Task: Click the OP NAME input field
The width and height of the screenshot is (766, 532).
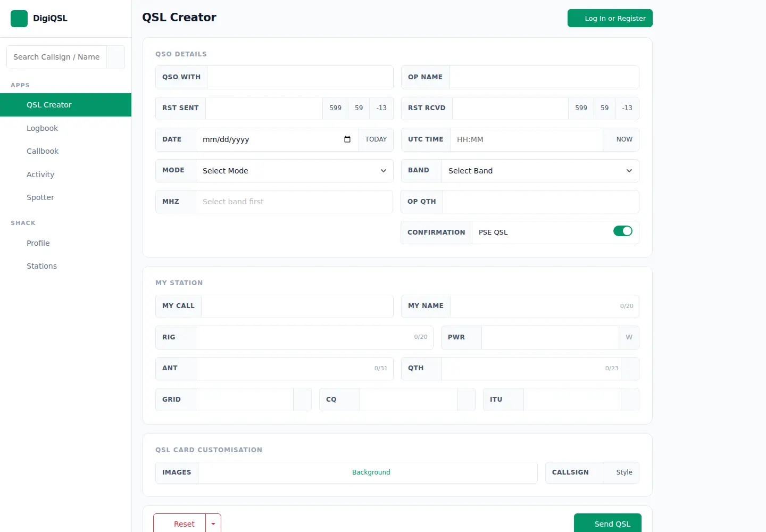Action: point(544,77)
